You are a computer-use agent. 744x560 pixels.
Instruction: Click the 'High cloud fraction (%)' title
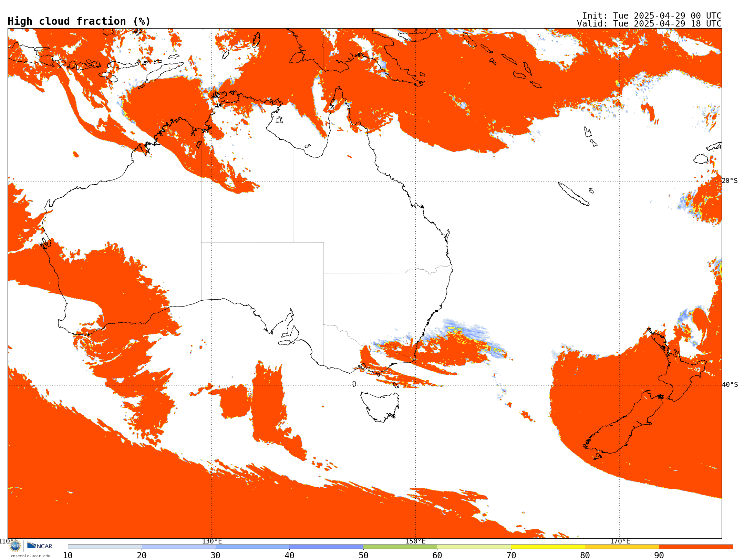[x=79, y=21]
